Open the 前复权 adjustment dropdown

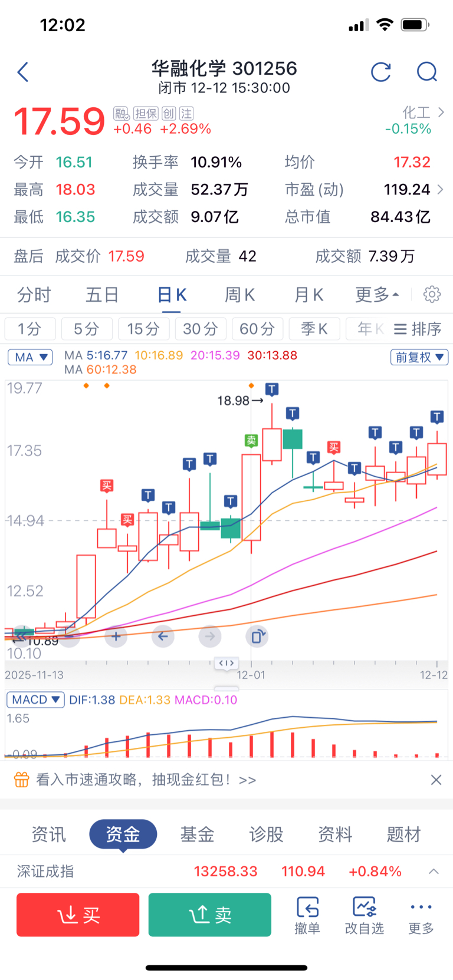[419, 357]
